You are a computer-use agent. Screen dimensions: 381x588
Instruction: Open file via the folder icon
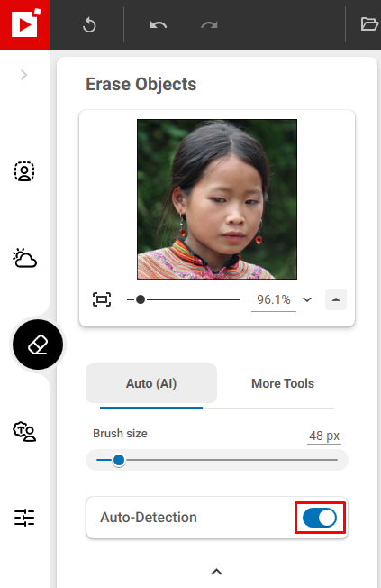click(x=369, y=24)
